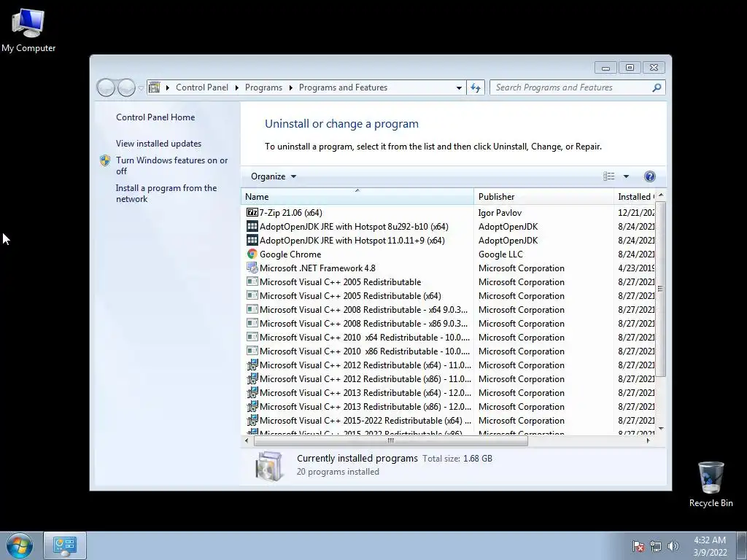Viewport: 747px width, 560px height.
Task: Click the vertical scrollbar down arrow
Action: click(660, 429)
